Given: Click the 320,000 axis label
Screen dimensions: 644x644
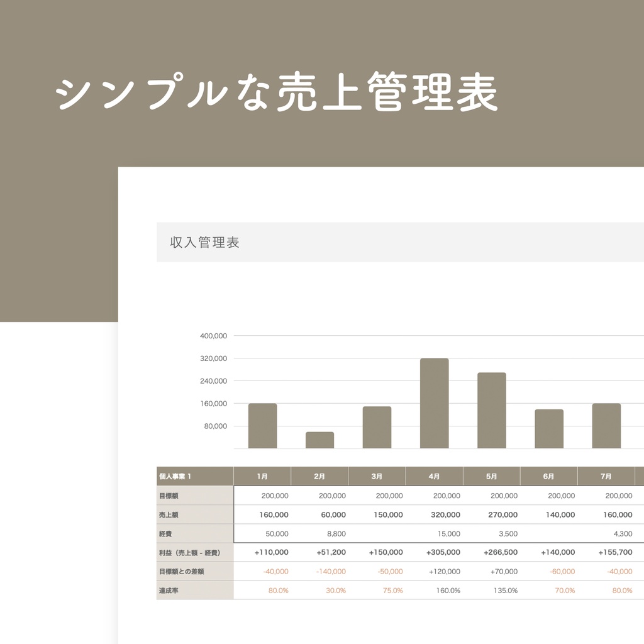Looking at the screenshot, I should tap(214, 358).
